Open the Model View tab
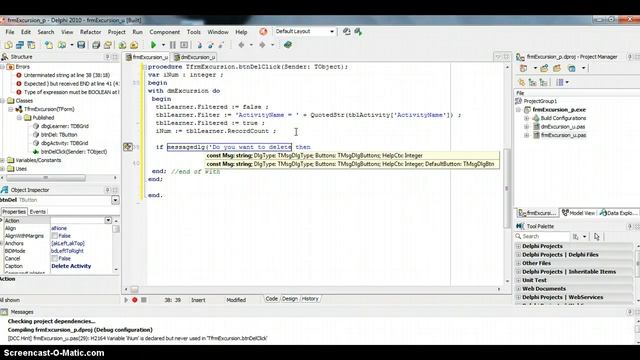 pos(579,213)
